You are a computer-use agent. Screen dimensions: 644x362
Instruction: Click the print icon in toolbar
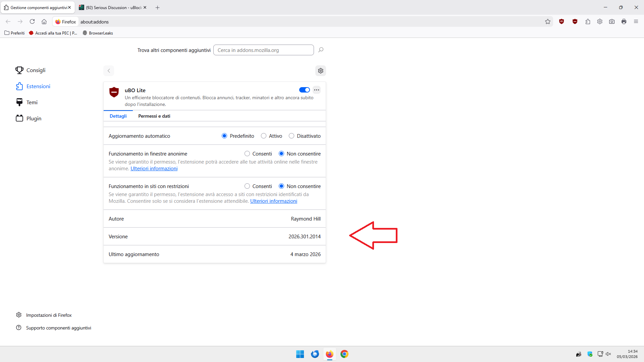pos(624,21)
